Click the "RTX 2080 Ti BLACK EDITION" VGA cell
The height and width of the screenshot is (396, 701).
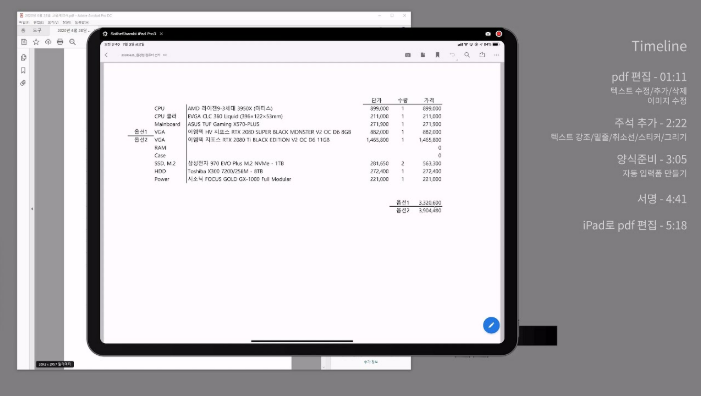pyautogui.click(x=259, y=139)
